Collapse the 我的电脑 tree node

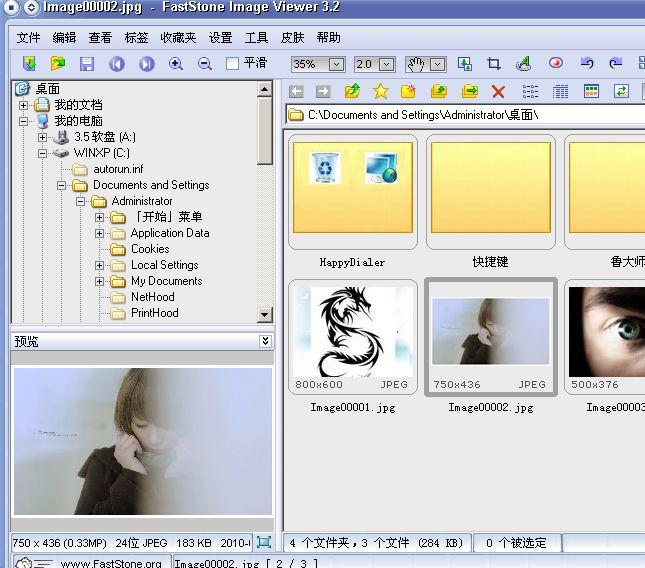pos(23,121)
